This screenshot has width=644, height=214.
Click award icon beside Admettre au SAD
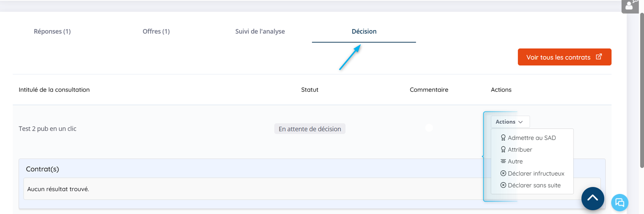pyautogui.click(x=503, y=138)
